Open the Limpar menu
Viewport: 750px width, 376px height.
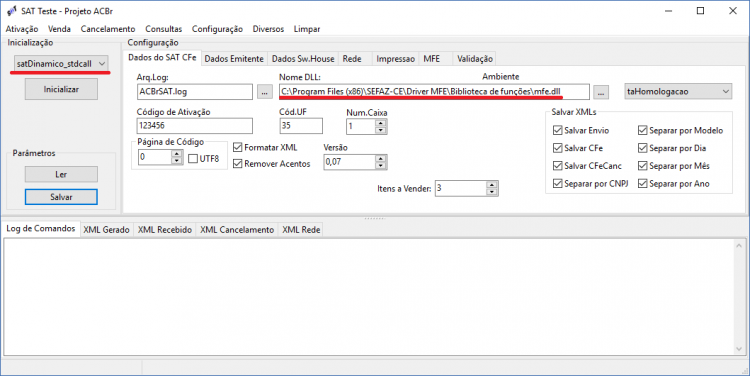307,29
